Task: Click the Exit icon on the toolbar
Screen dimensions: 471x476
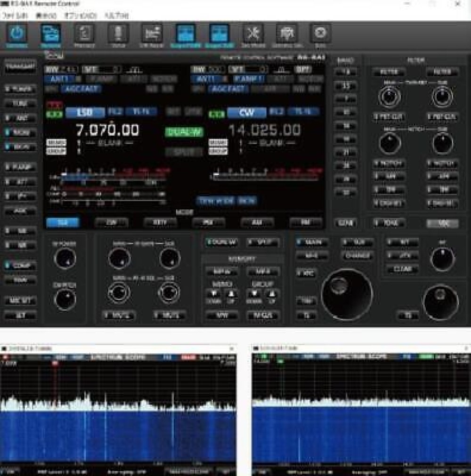Action: (320, 33)
